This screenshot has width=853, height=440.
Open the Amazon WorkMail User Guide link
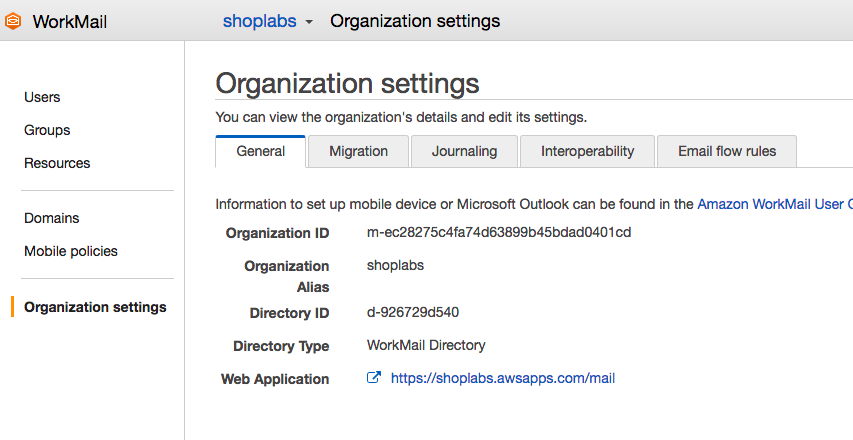775,204
